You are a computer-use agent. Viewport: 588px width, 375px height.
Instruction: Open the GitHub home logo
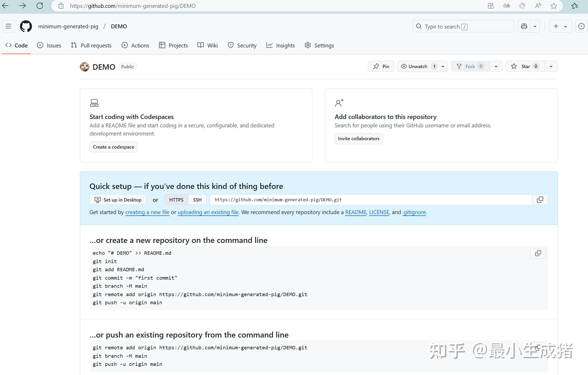[x=25, y=26]
